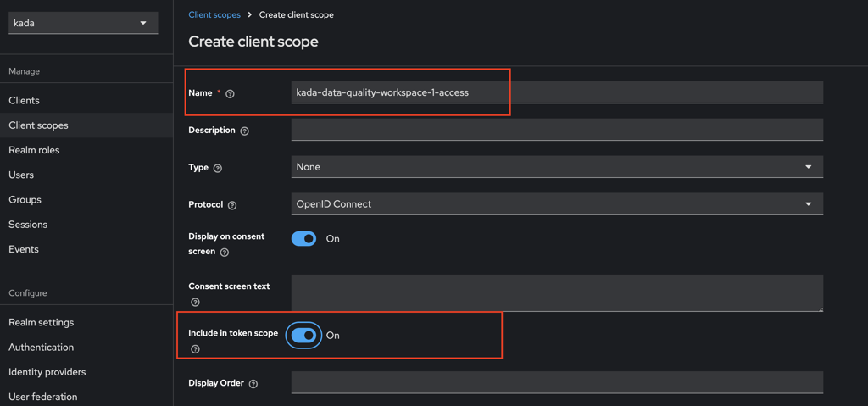Image resolution: width=868 pixels, height=406 pixels.
Task: Go to Clients in the sidebar
Action: [x=24, y=100]
